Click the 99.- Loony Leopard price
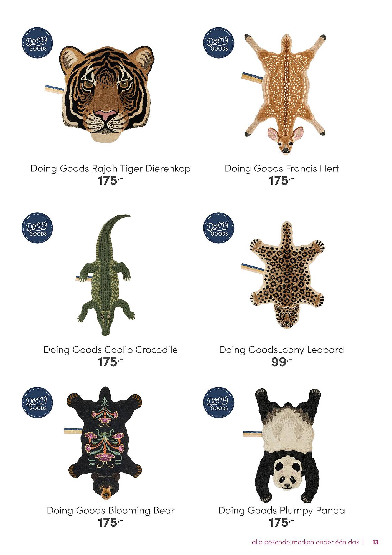392x555 pixels. click(x=281, y=362)
